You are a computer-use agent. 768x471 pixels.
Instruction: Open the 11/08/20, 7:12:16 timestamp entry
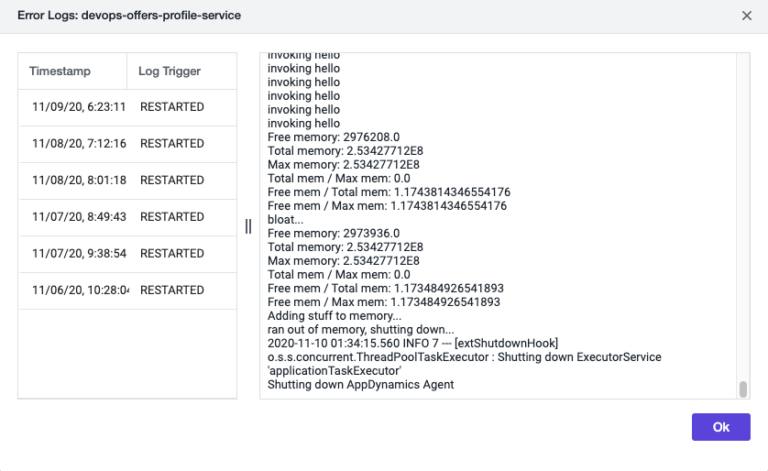78,144
